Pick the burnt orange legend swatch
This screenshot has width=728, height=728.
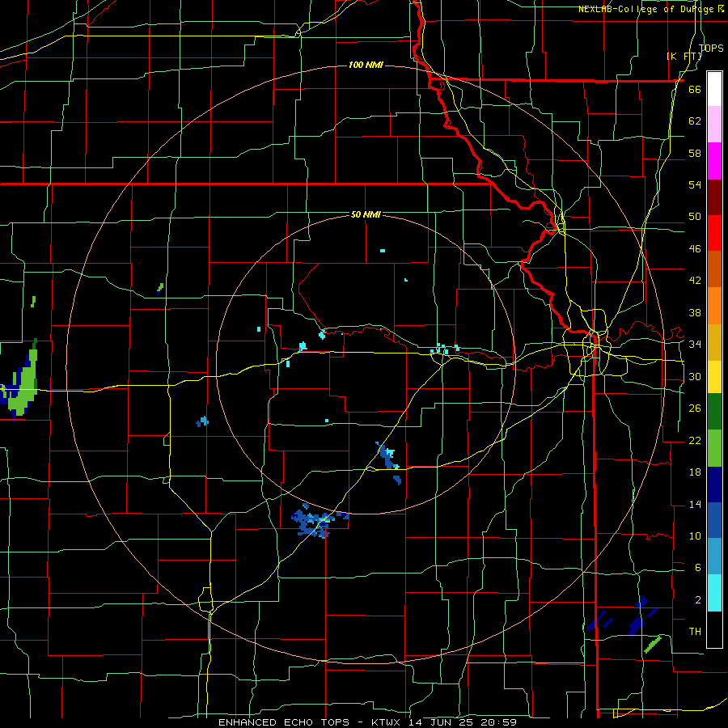[714, 269]
